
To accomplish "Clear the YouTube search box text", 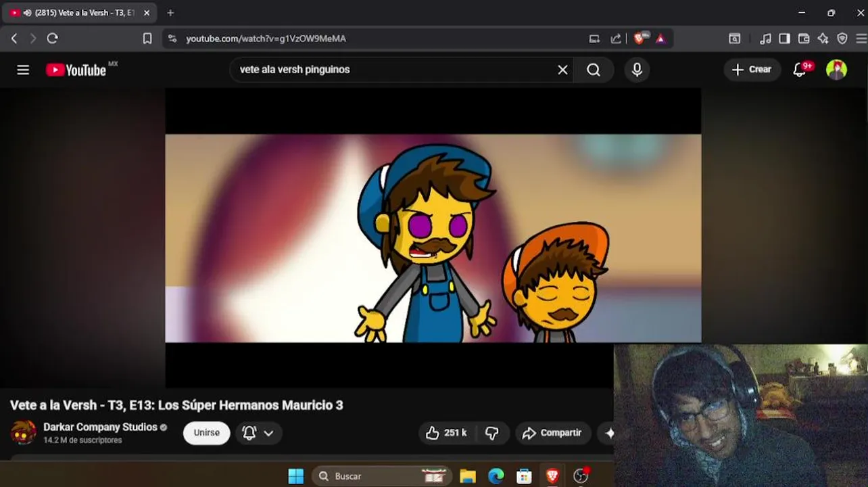I will (562, 70).
